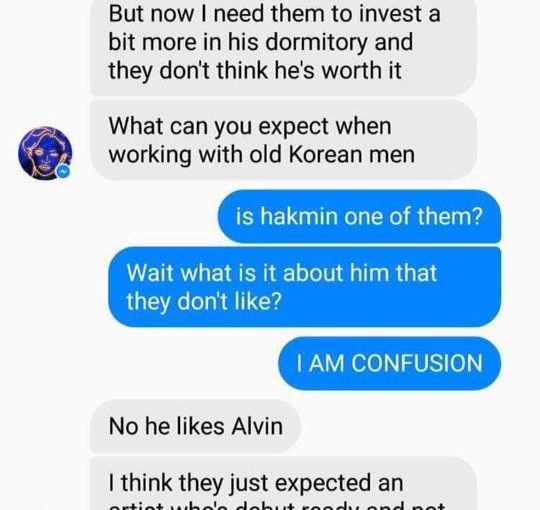Tap the word 'CONFUSION' in the blue bubble

click(417, 363)
